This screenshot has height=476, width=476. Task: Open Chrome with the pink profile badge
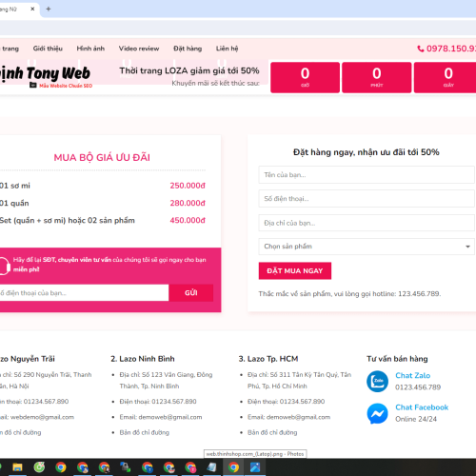[x=190, y=467]
